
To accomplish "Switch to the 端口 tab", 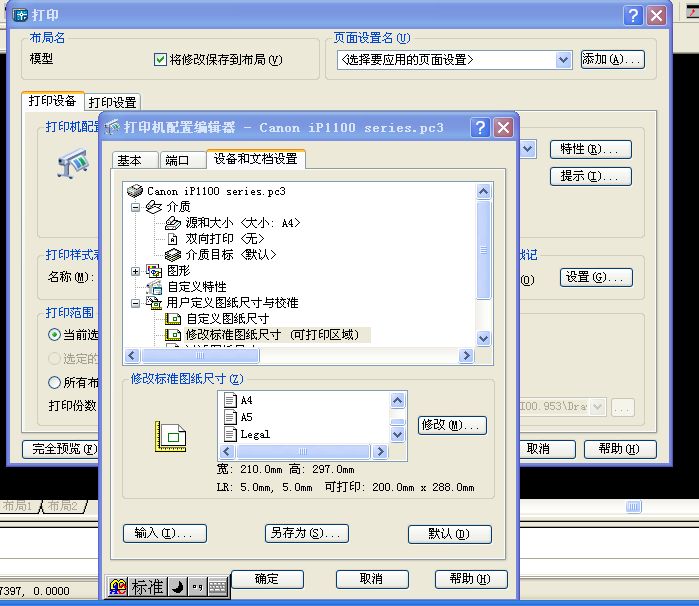I will coord(182,160).
